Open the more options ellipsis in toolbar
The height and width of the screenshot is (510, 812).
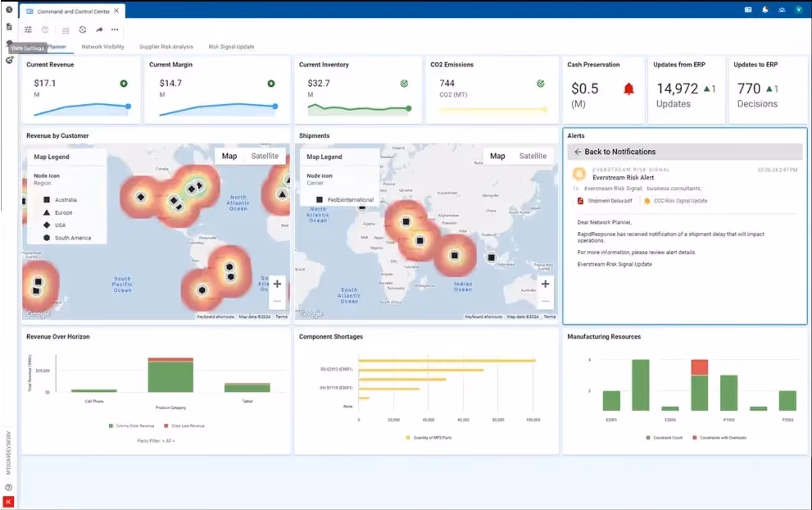(x=115, y=30)
